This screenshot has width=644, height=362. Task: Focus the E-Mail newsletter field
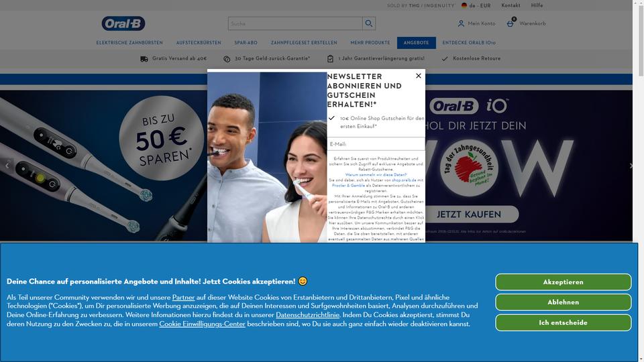click(376, 144)
